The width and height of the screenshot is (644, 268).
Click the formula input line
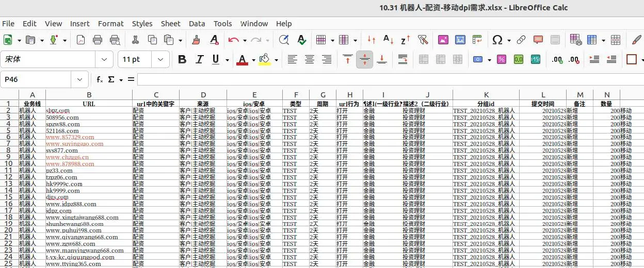391,79
